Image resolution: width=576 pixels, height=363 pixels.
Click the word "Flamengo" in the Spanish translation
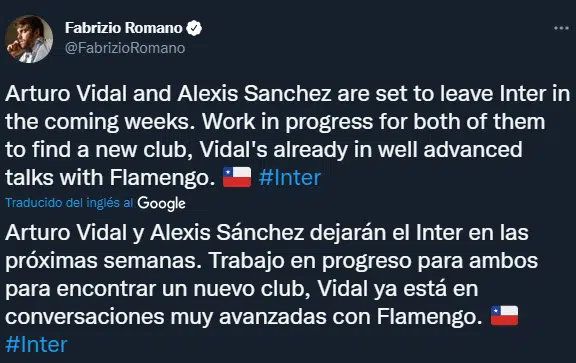tap(429, 317)
